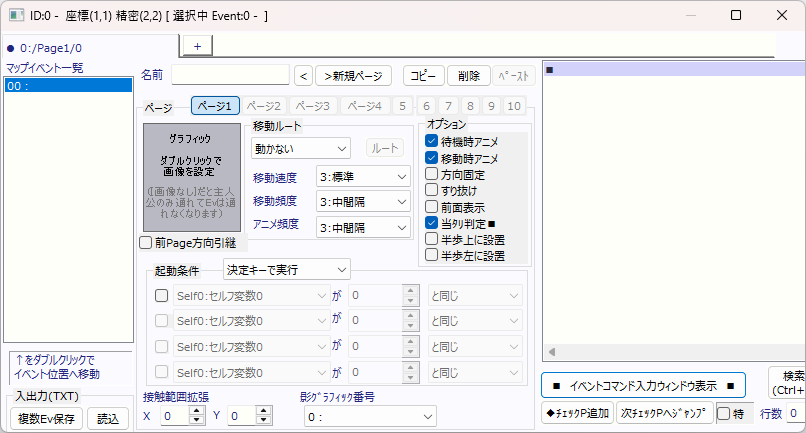Click the 検索 search button

(788, 383)
